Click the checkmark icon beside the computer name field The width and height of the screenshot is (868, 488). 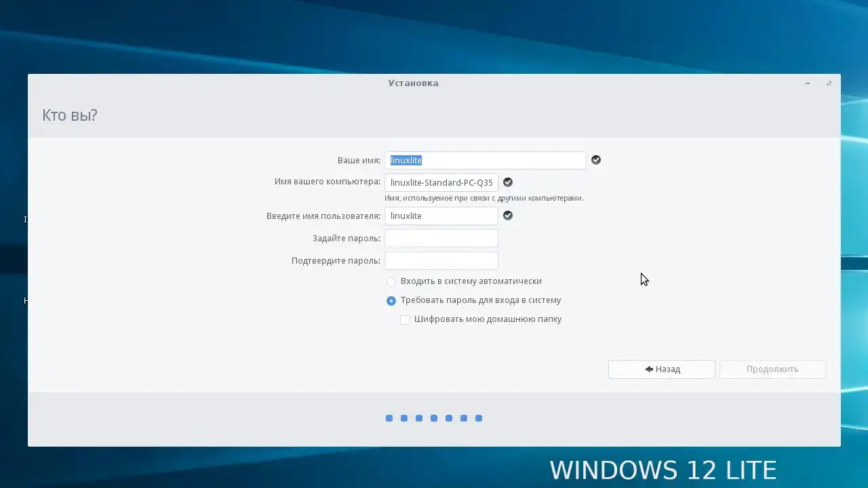pos(508,182)
